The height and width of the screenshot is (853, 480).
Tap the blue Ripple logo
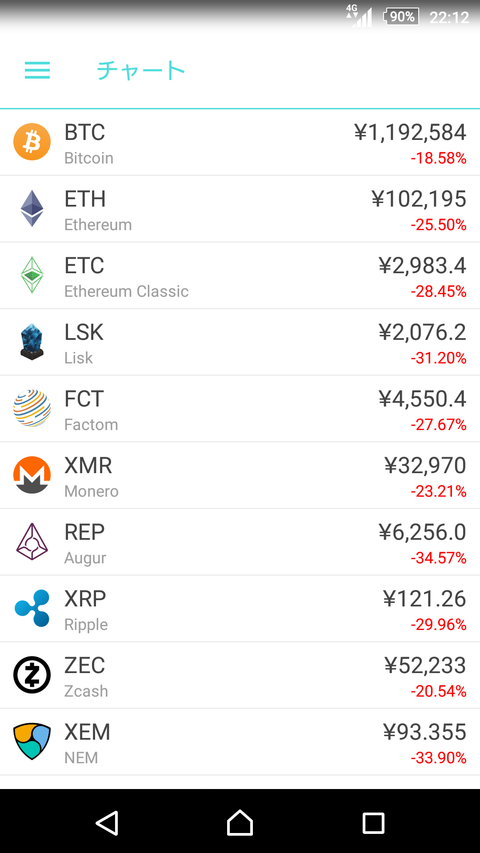(x=32, y=608)
